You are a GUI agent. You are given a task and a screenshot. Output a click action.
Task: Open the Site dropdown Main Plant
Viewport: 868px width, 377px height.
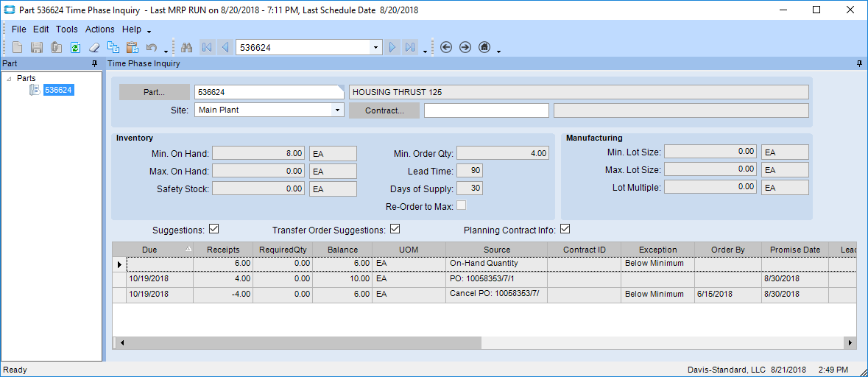(x=338, y=110)
